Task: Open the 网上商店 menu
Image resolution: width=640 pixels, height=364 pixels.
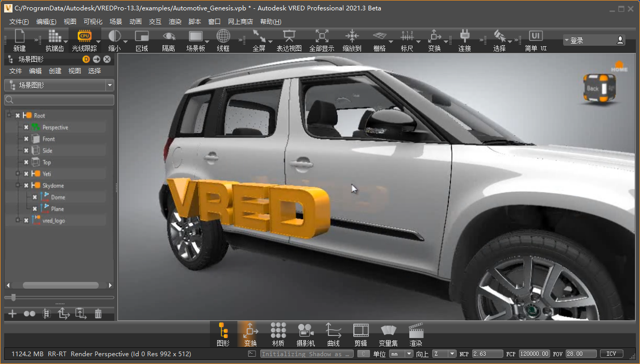Action: click(x=241, y=21)
